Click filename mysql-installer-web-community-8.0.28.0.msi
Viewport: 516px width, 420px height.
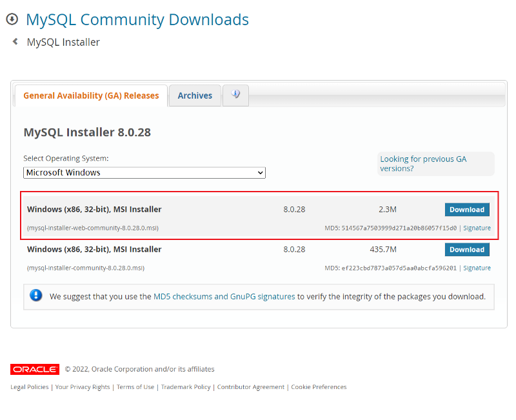(93, 228)
